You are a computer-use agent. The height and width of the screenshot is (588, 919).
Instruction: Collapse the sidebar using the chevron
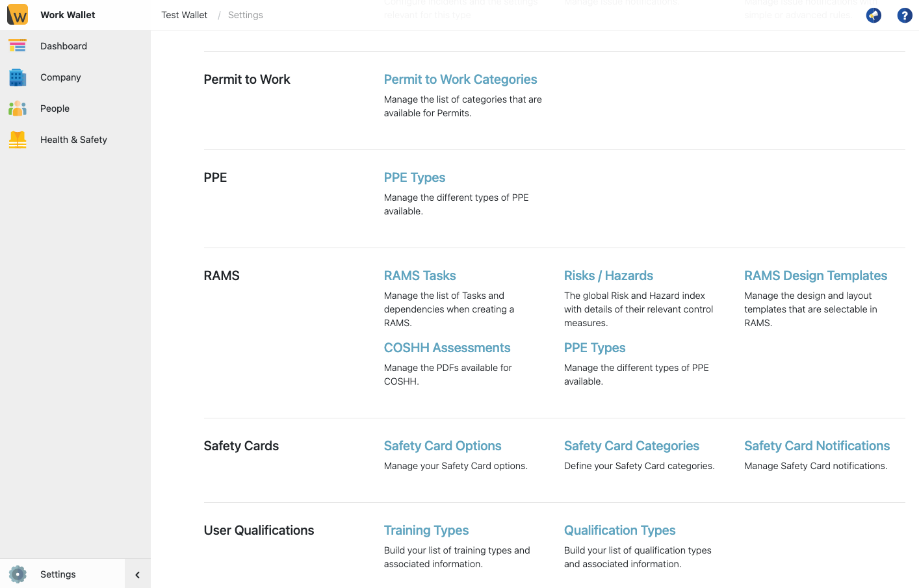pos(137,574)
